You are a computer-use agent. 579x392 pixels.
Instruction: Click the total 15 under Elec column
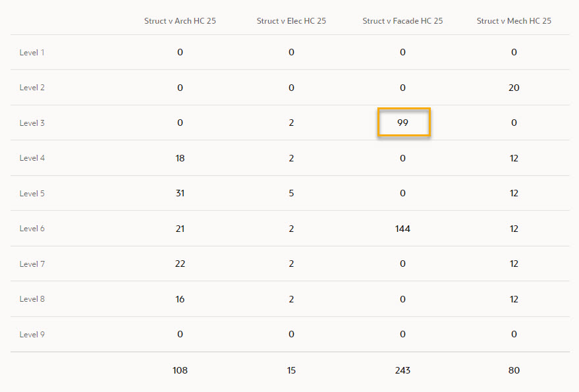(291, 370)
